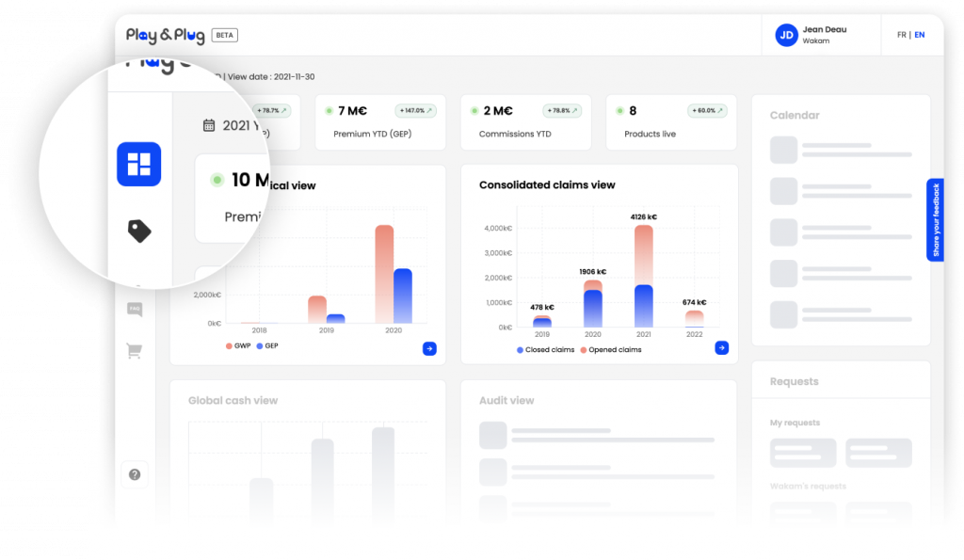The height and width of the screenshot is (560, 964).
Task: Toggle the GEP legend entry
Action: (267, 346)
